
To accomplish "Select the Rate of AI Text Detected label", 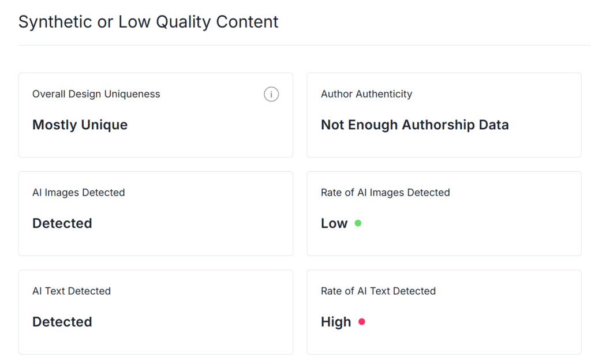I will point(378,291).
